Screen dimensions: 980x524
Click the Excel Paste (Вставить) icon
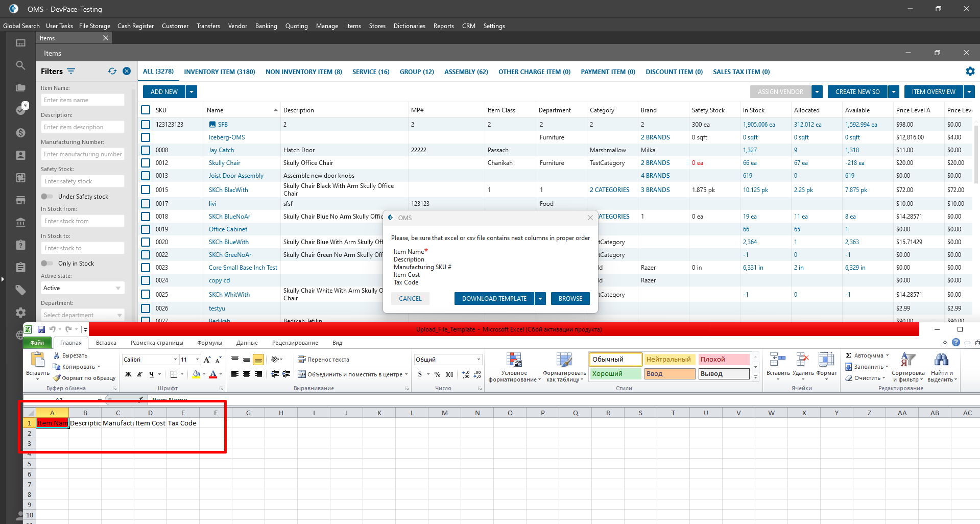[37, 361]
